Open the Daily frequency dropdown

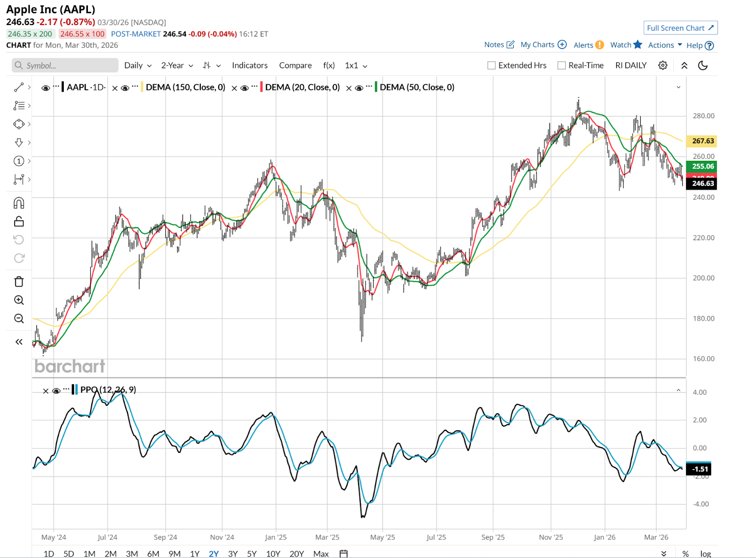[x=137, y=65]
